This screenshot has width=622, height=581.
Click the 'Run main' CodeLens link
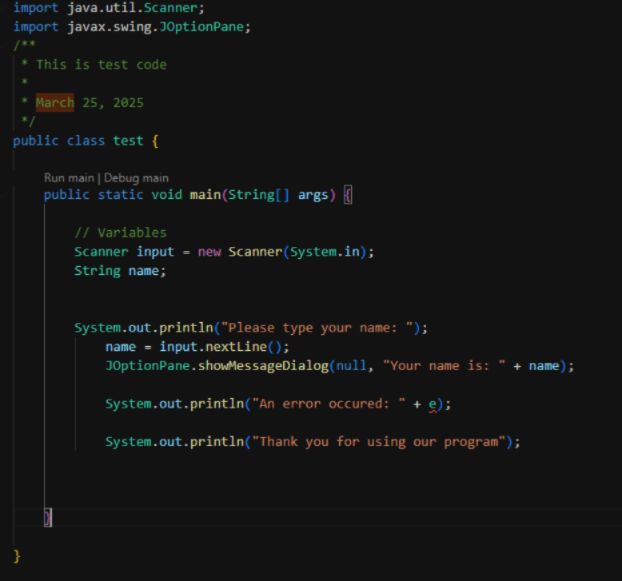69,178
